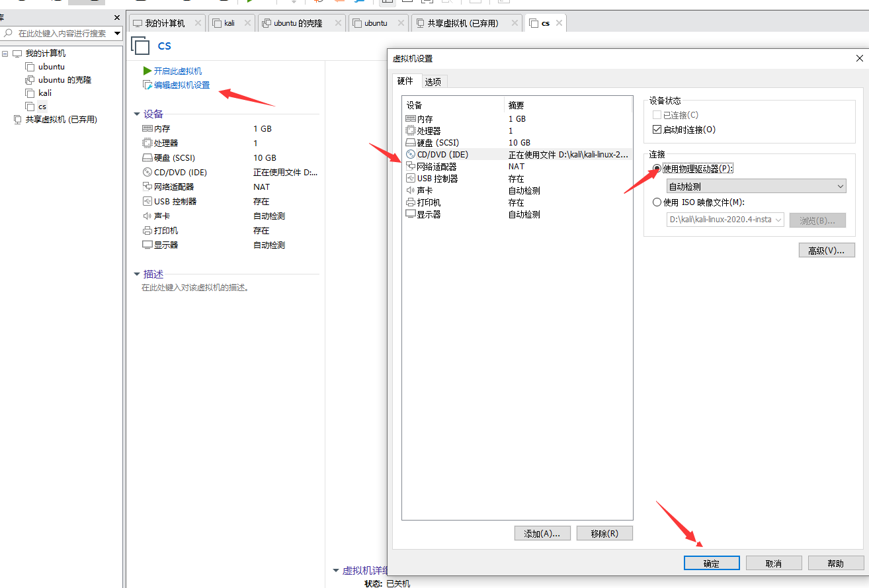The width and height of the screenshot is (869, 588).
Task: Click the 确定 button to confirm settings
Action: [x=712, y=564]
